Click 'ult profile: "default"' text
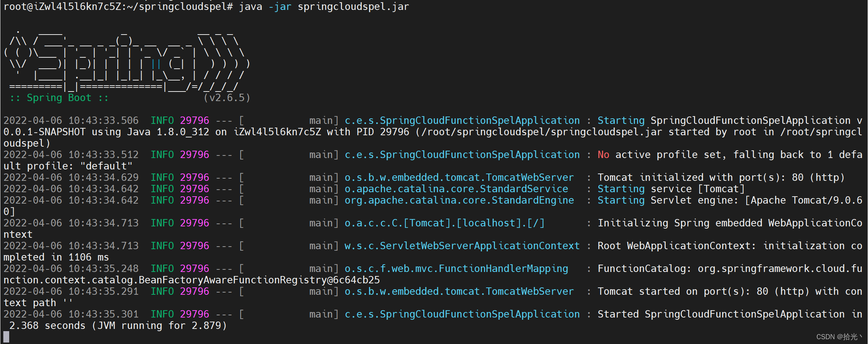The height and width of the screenshot is (344, 868). point(68,166)
